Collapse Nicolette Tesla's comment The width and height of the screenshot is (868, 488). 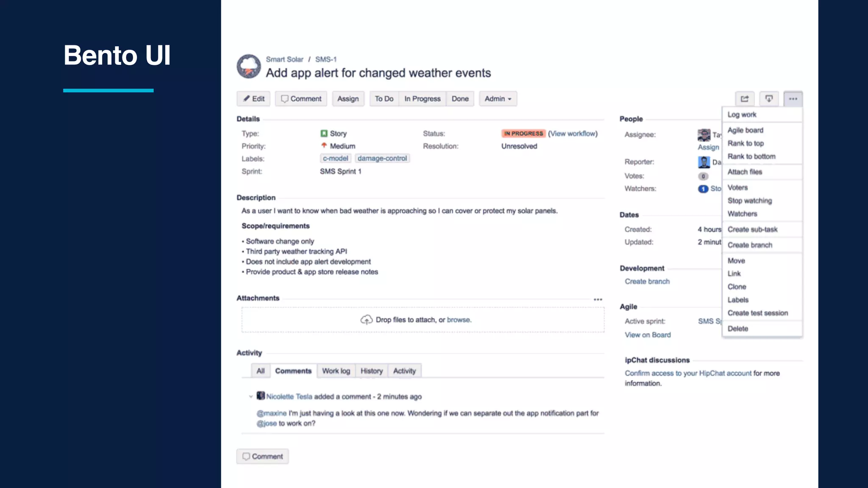[x=251, y=397]
